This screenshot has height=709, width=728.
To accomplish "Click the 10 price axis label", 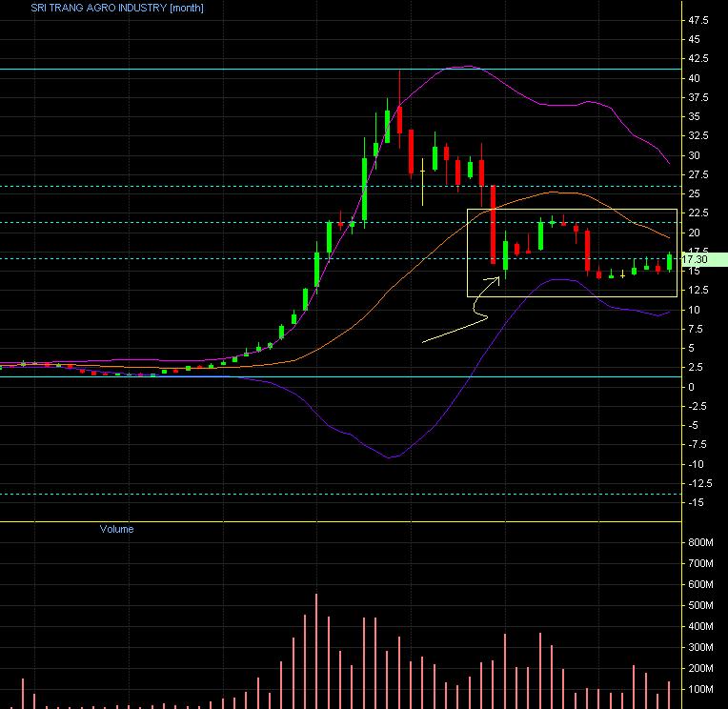I will (694, 310).
